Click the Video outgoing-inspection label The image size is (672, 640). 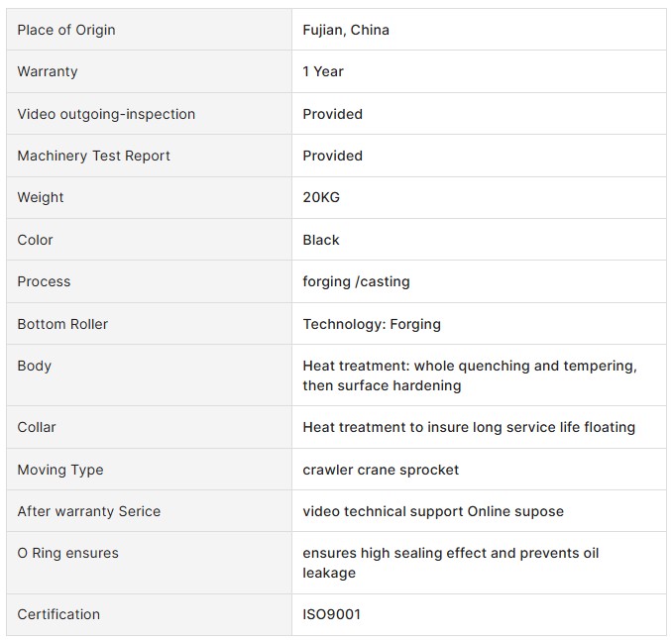(106, 114)
